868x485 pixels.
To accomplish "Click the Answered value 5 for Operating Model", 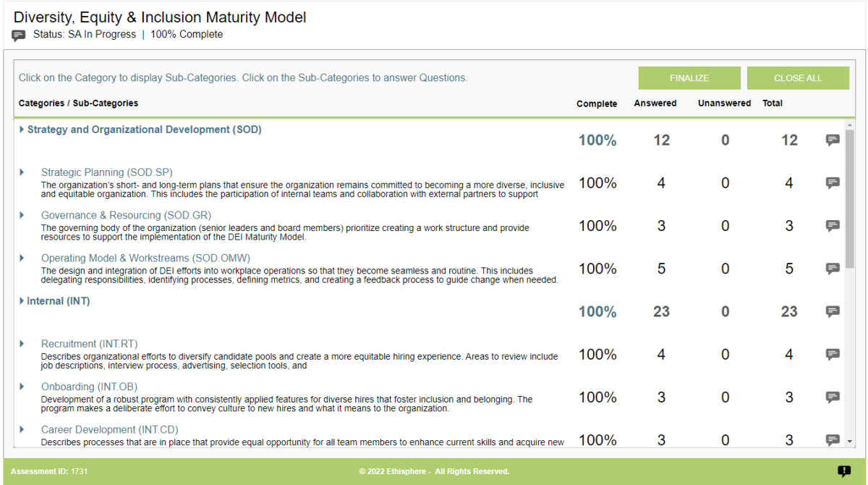I will [661, 269].
